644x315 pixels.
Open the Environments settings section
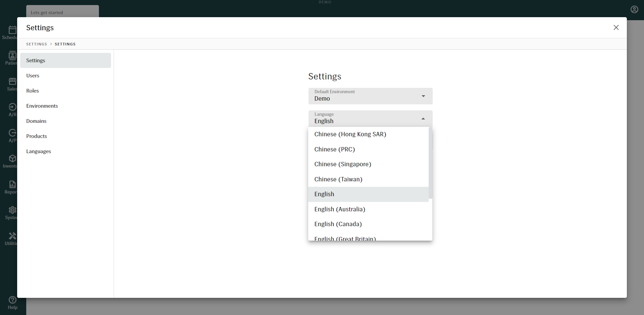(x=42, y=106)
